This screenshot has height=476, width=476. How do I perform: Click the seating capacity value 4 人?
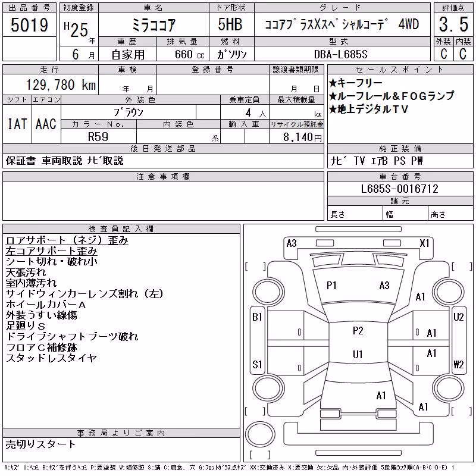[256, 113]
